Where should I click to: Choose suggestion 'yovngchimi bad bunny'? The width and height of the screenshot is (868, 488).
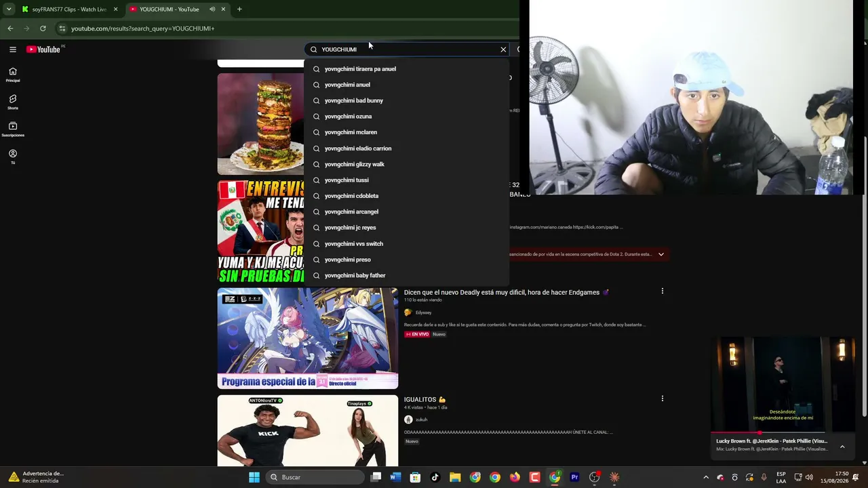coord(407,100)
